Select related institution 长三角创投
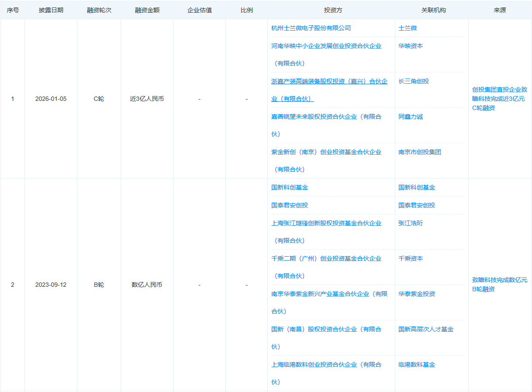The image size is (532, 392). point(414,81)
